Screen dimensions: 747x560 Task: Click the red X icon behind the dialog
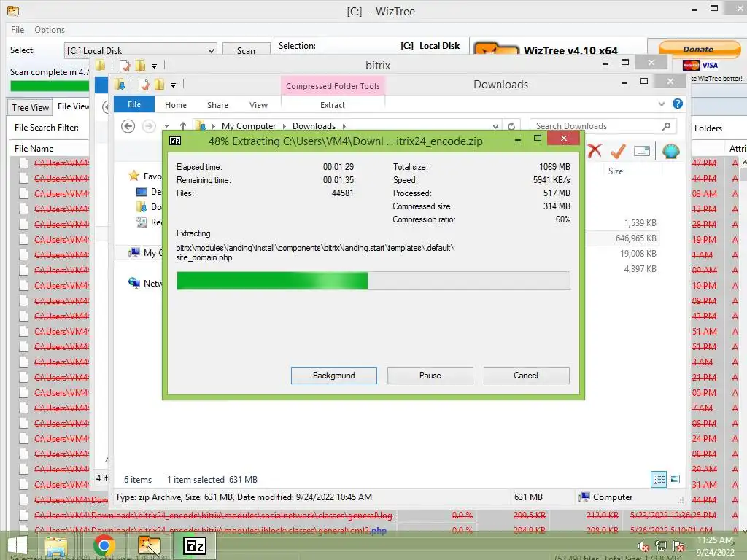pyautogui.click(x=595, y=152)
